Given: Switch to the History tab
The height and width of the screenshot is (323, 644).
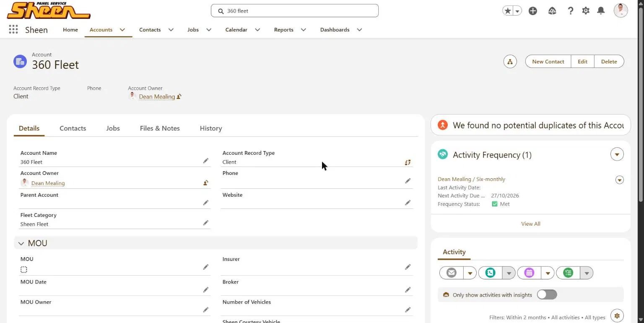Looking at the screenshot, I should pos(211,128).
